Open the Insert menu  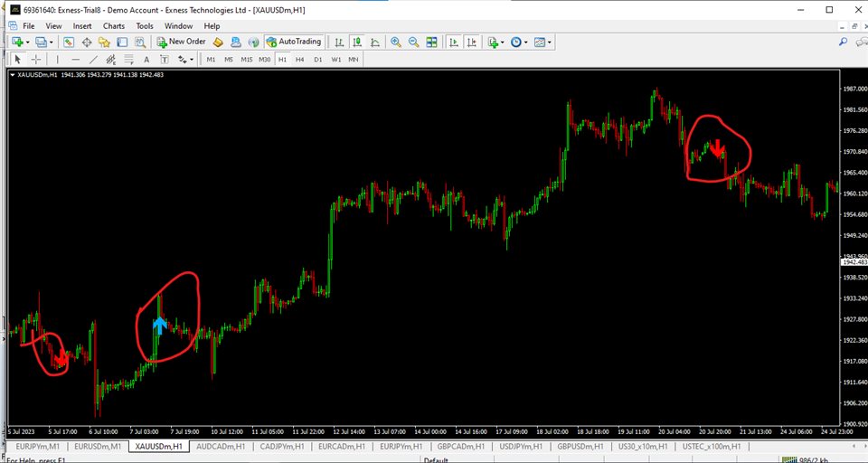point(82,26)
